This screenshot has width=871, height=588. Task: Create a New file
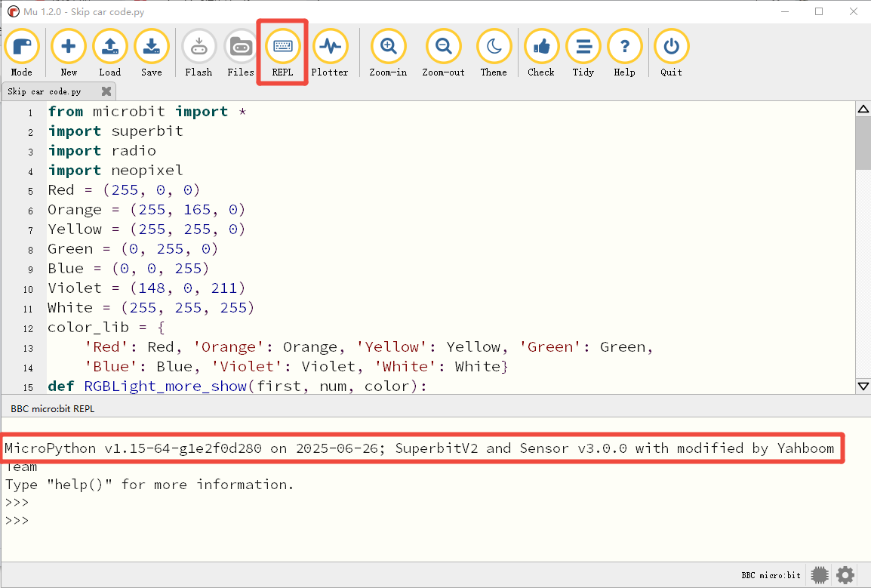point(69,53)
